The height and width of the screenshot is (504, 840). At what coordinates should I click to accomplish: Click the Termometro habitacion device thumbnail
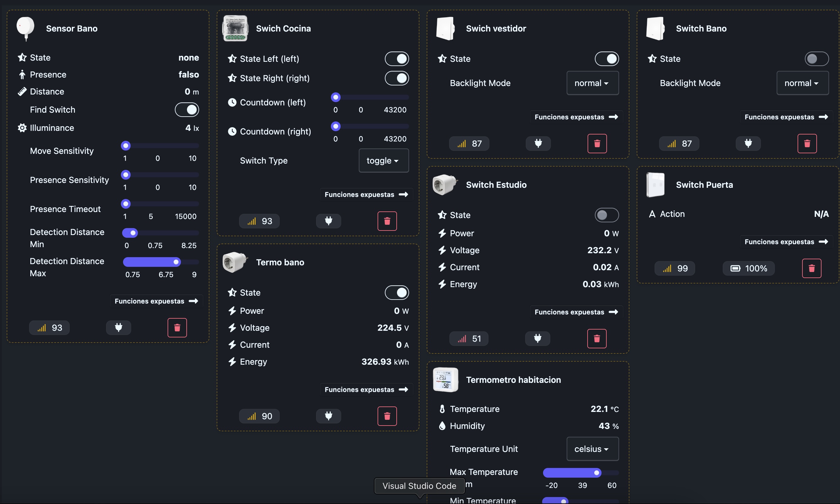tap(445, 380)
